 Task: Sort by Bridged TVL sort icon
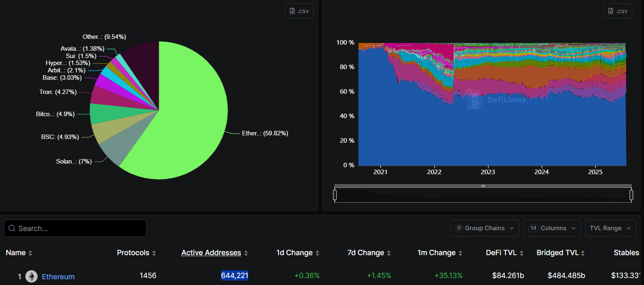click(x=583, y=253)
